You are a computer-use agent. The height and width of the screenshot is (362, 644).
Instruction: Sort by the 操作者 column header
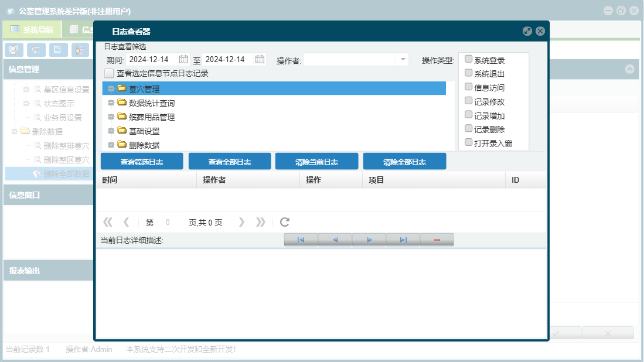(248, 180)
